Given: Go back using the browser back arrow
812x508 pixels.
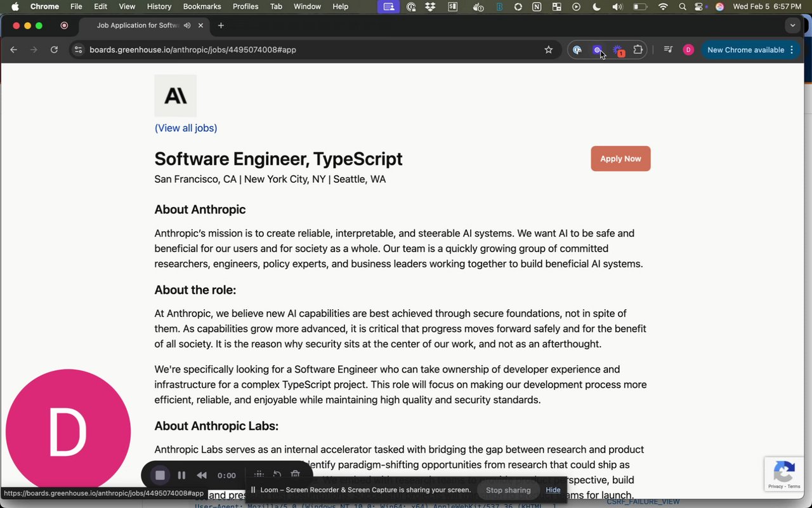Looking at the screenshot, I should click(14, 50).
